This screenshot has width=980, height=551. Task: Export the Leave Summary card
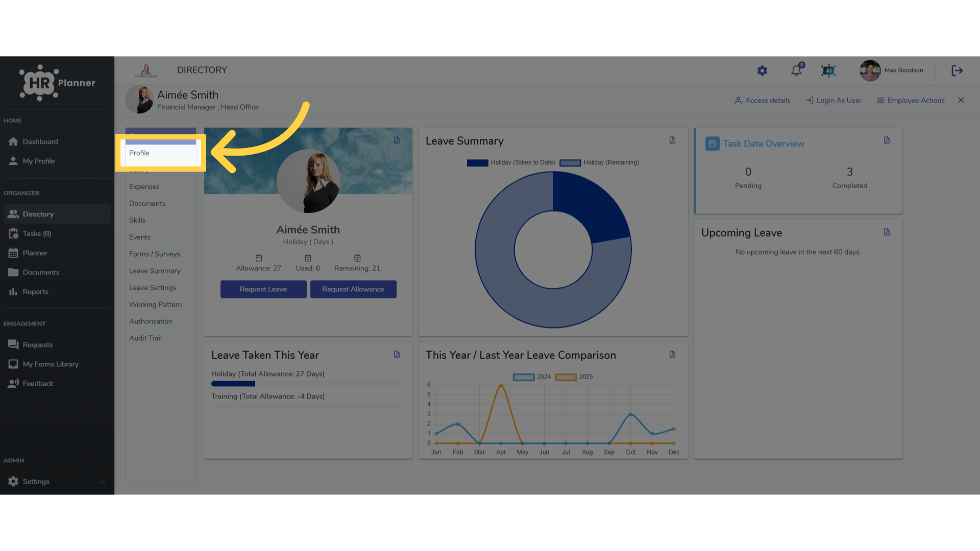click(x=672, y=140)
